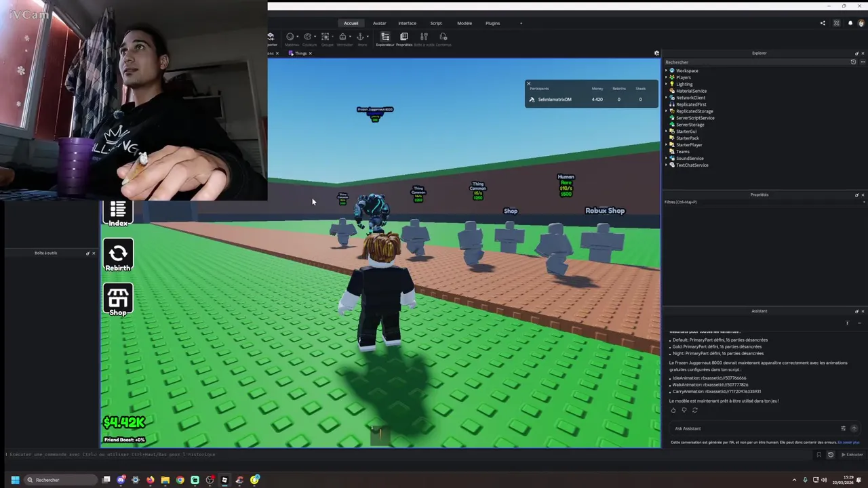Regenerate the assistant response
This screenshot has width=868, height=488.
pyautogui.click(x=695, y=410)
